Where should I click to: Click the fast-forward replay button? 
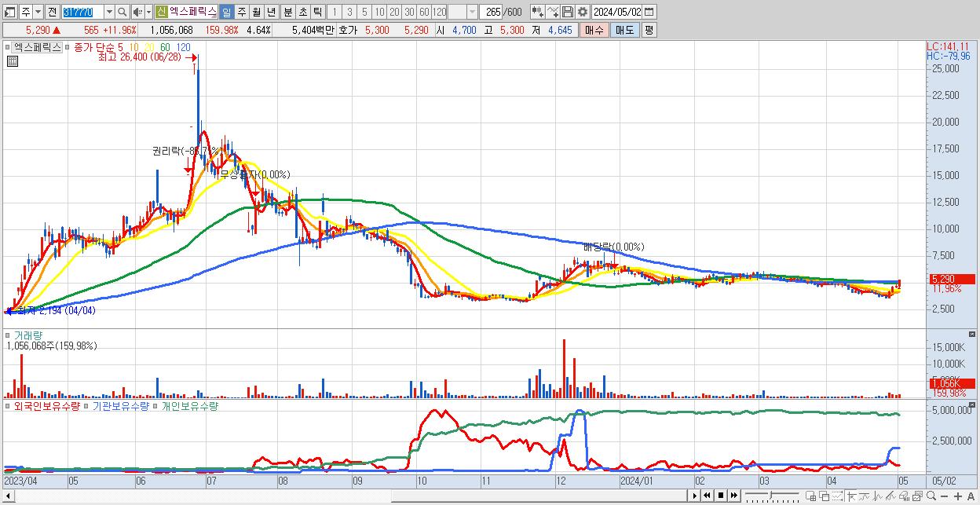point(733,496)
